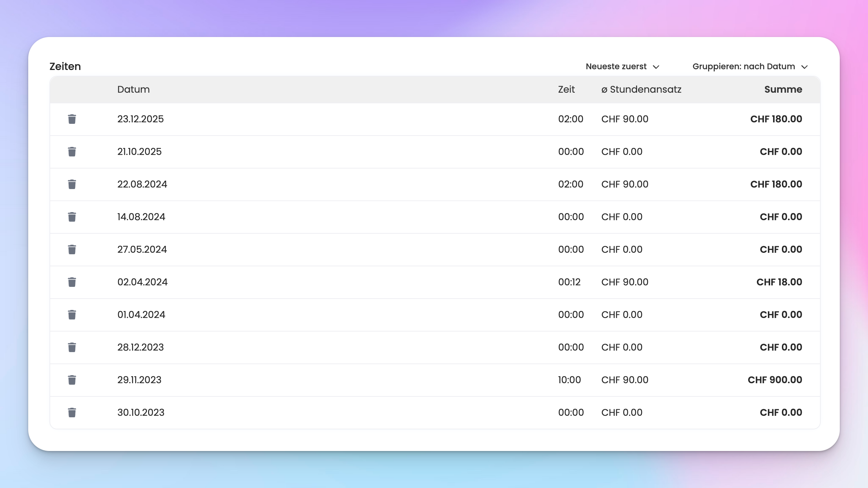Viewport: 868px width, 488px height.
Task: Click the ø Stundenansatz column header
Action: [x=641, y=89]
